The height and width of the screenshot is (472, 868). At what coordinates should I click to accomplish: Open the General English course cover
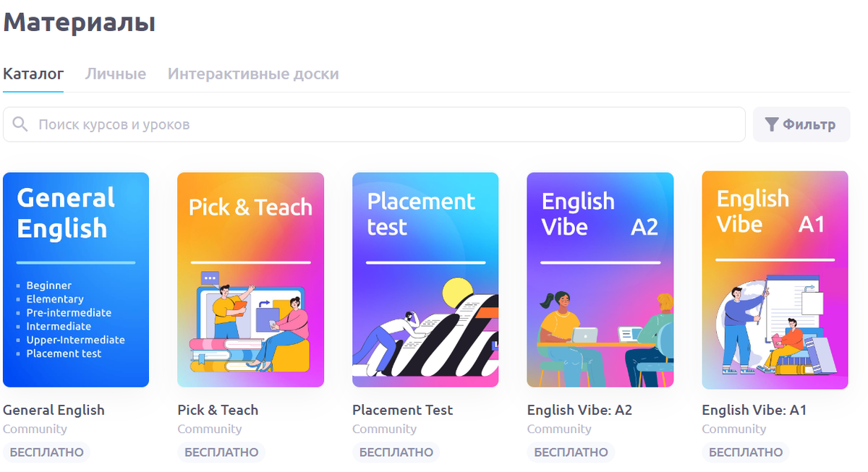[76, 280]
